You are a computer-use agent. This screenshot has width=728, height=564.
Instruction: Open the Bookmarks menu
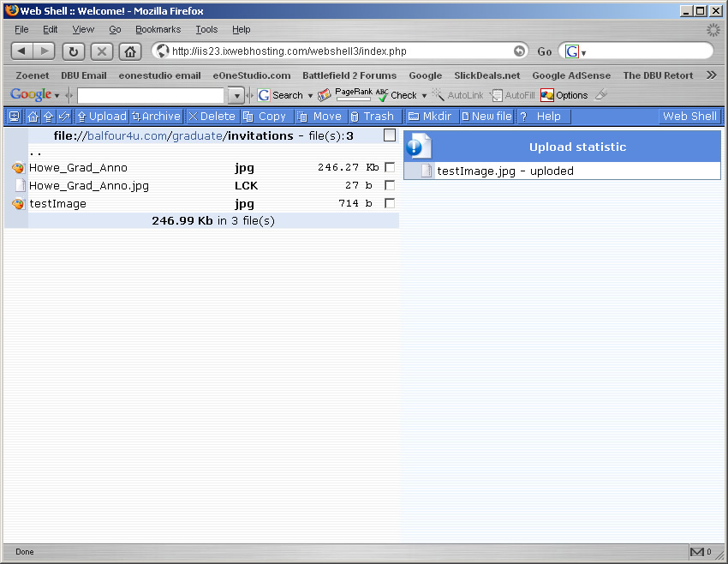click(158, 29)
